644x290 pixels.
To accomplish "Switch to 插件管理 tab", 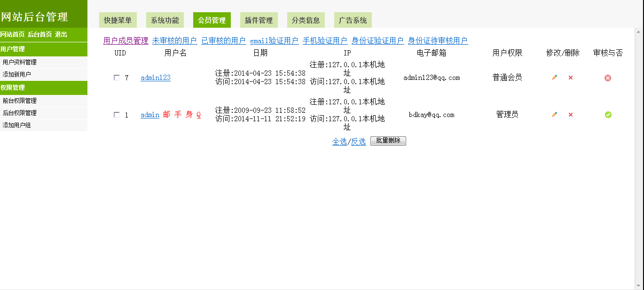I will point(259,20).
